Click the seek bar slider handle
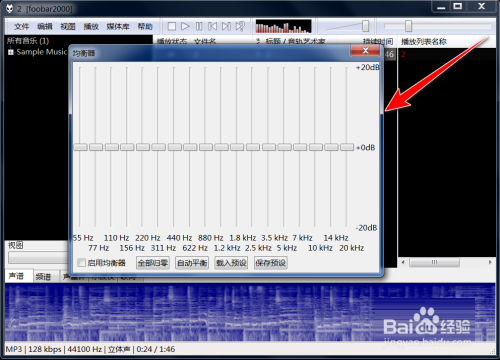500x360 pixels. pyautogui.click(x=408, y=26)
